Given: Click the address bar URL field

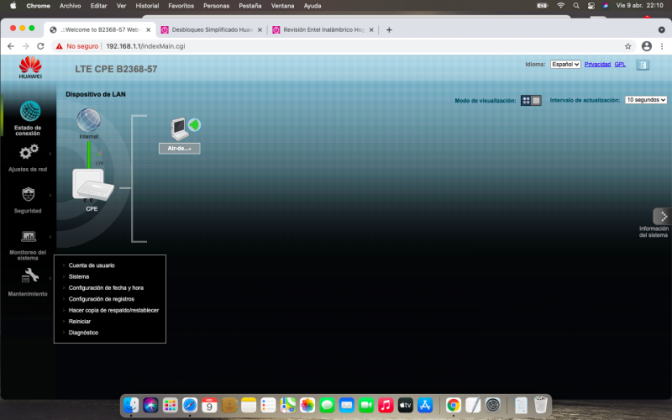Looking at the screenshot, I should 146,46.
